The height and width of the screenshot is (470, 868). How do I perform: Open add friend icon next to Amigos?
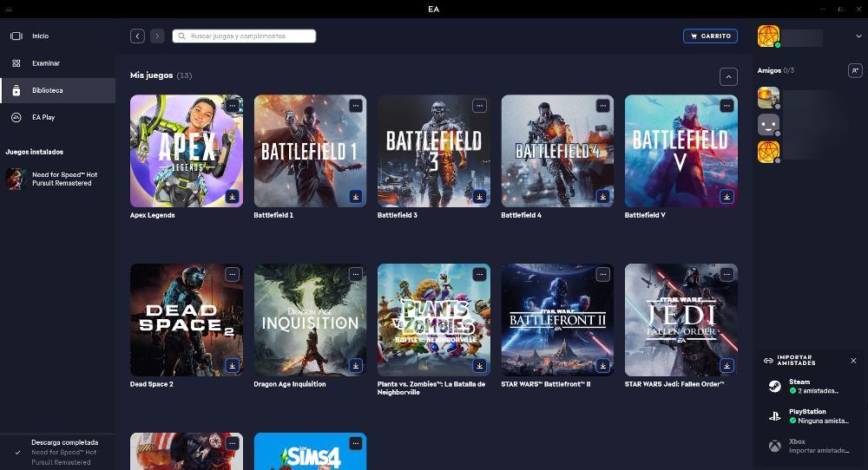tap(855, 70)
